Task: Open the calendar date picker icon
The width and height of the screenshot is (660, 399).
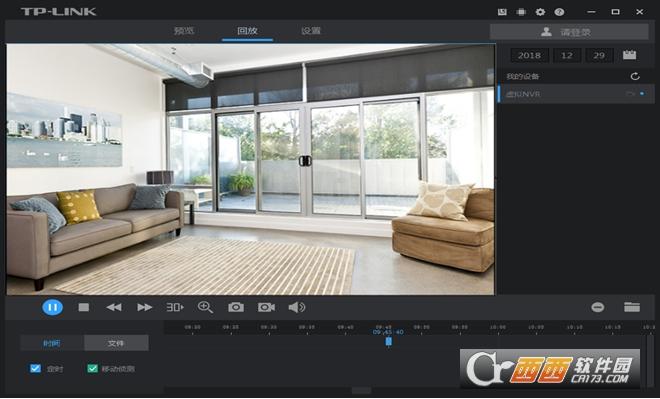Action: 629,55
